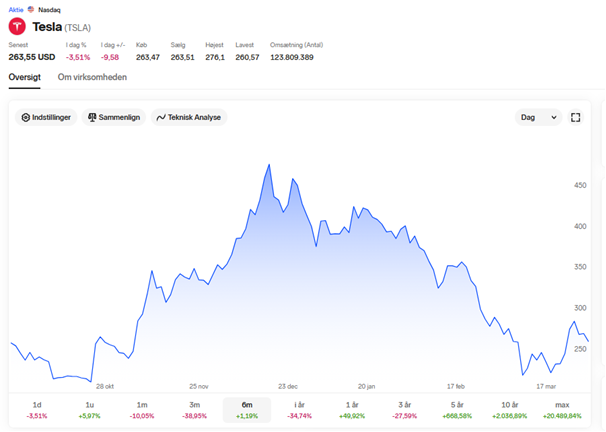606x432 pixels.
Task: Click the chart's highest peak point
Action: coord(269,165)
